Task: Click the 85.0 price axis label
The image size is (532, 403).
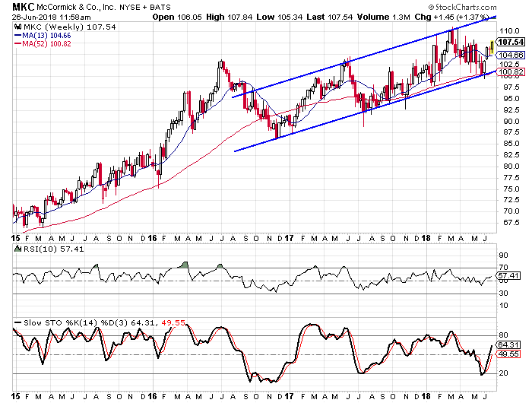Action: [x=511, y=143]
